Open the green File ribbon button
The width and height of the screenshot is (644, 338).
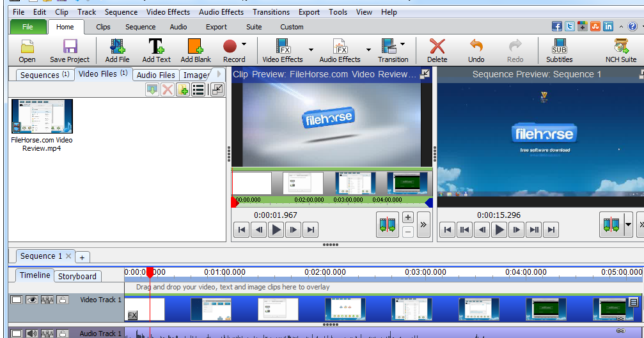(x=28, y=27)
